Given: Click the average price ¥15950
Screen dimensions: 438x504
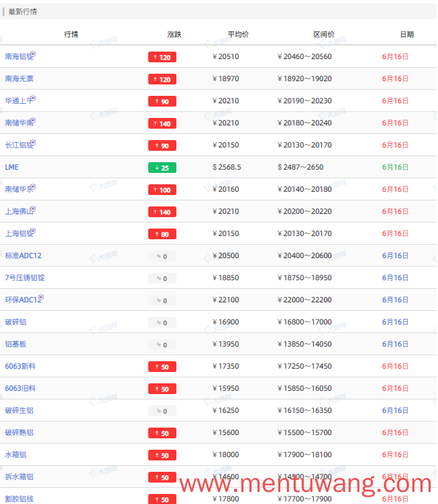Looking at the screenshot, I should pos(226,389).
